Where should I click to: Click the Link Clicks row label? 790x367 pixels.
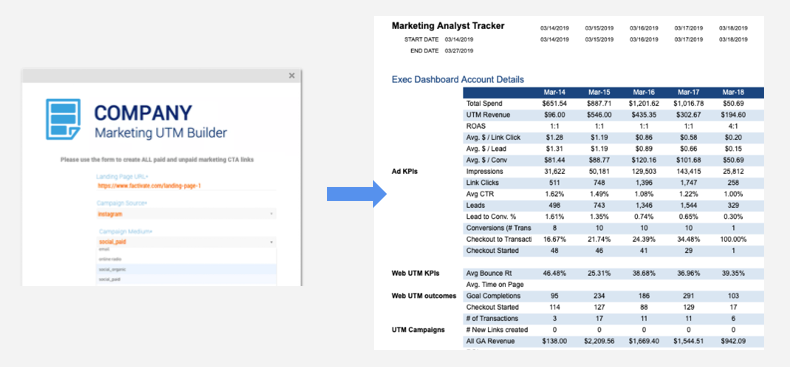481,182
